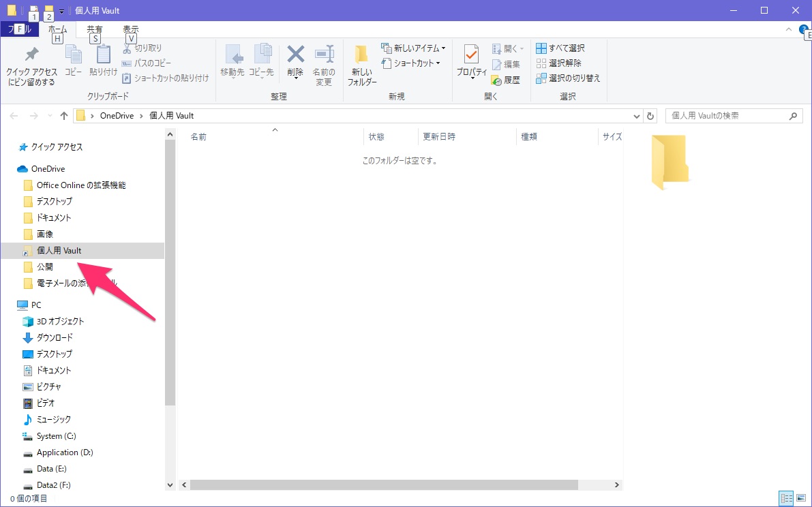
Task: Go back with the back arrow
Action: pos(14,116)
